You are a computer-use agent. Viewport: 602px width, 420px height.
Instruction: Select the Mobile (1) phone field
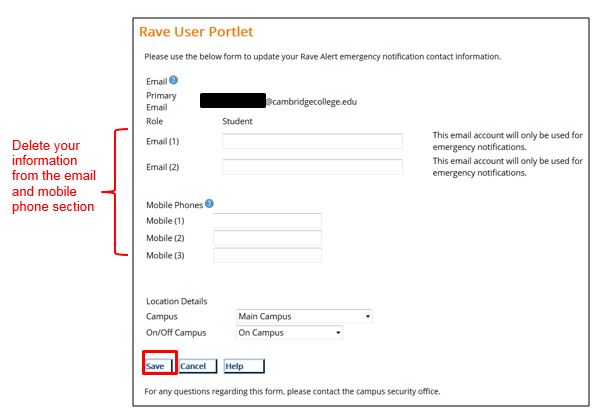pyautogui.click(x=267, y=221)
